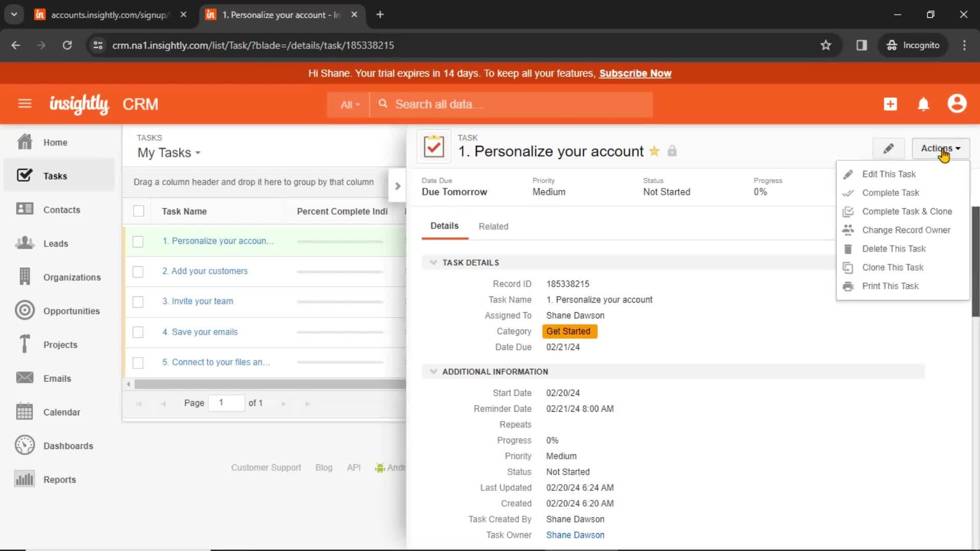Open a new browser tab
This screenshot has height=551, width=980.
pyautogui.click(x=380, y=15)
